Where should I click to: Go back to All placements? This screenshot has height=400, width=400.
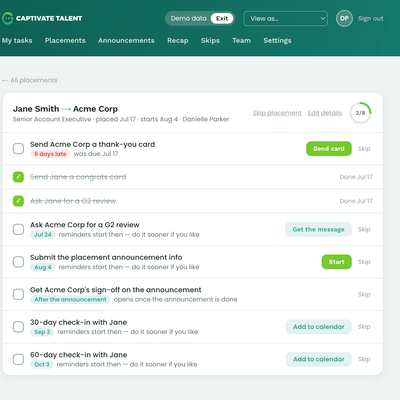[x=30, y=80]
